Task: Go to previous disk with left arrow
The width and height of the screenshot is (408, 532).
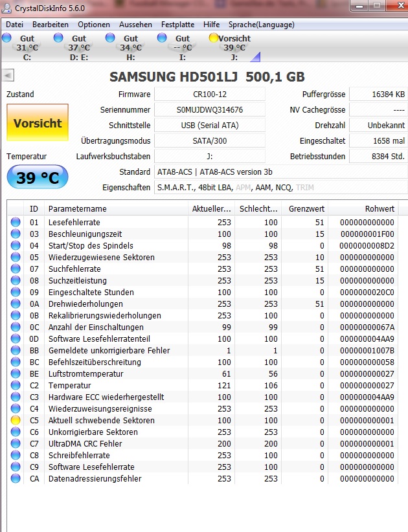Action: coord(8,75)
